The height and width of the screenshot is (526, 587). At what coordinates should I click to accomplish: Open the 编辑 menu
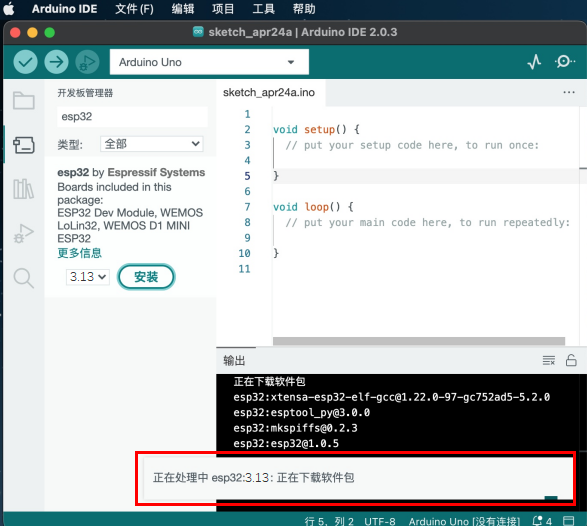tap(183, 9)
